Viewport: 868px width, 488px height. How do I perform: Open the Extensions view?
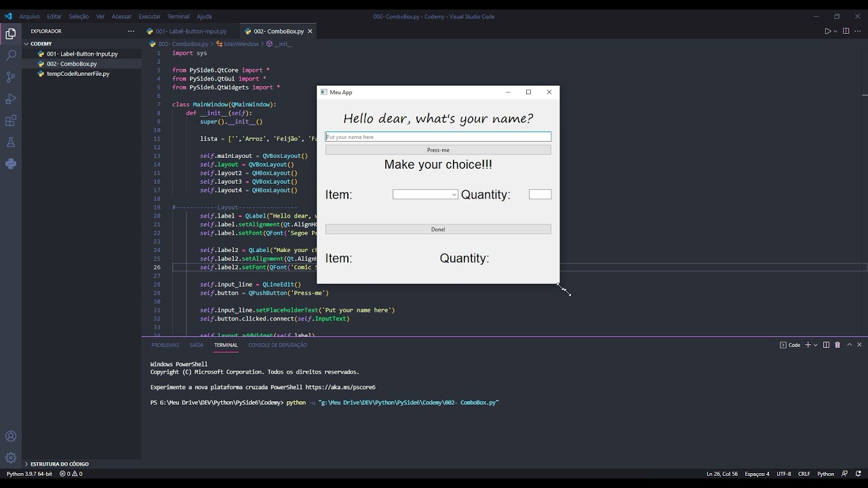click(11, 121)
